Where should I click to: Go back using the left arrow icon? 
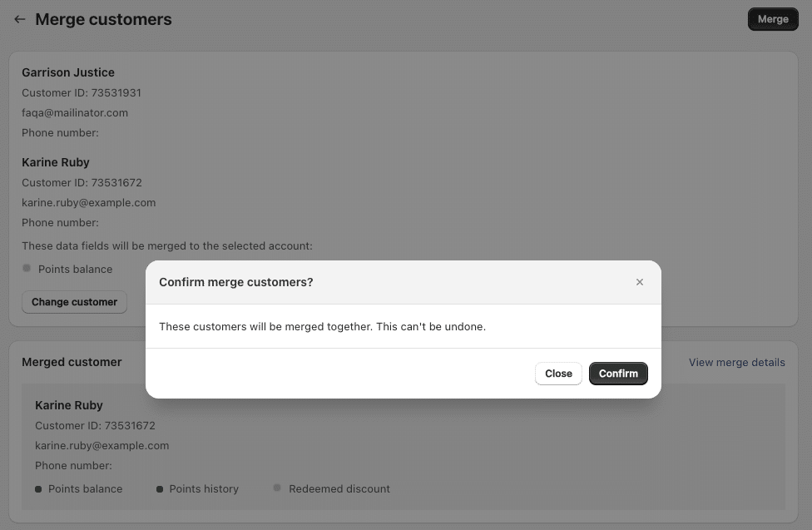(x=20, y=19)
